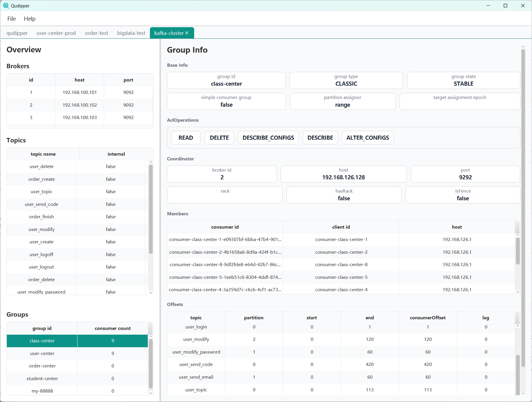Switch to the bigdata-test tab
Viewport: 532px width, 402px height.
click(131, 33)
